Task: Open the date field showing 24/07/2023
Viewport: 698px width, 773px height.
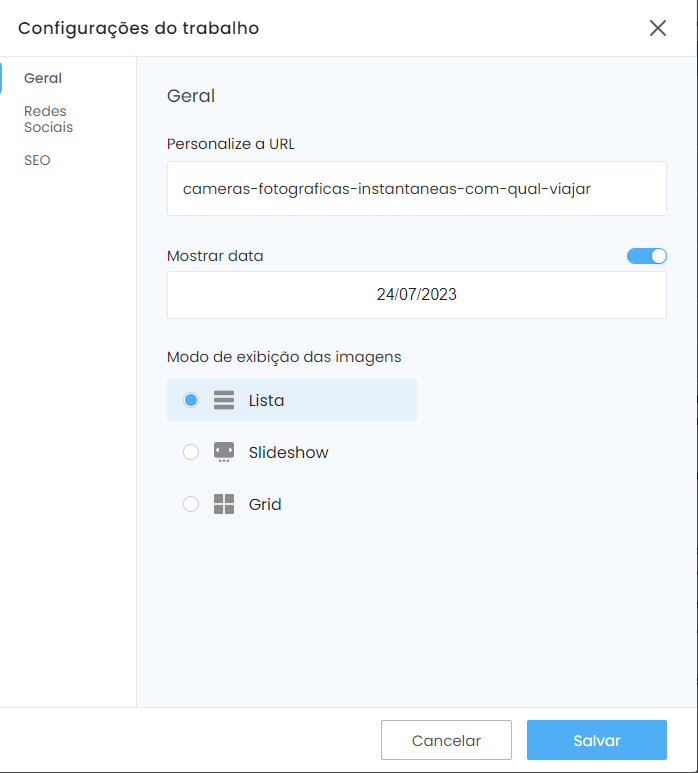Action: coord(417,294)
